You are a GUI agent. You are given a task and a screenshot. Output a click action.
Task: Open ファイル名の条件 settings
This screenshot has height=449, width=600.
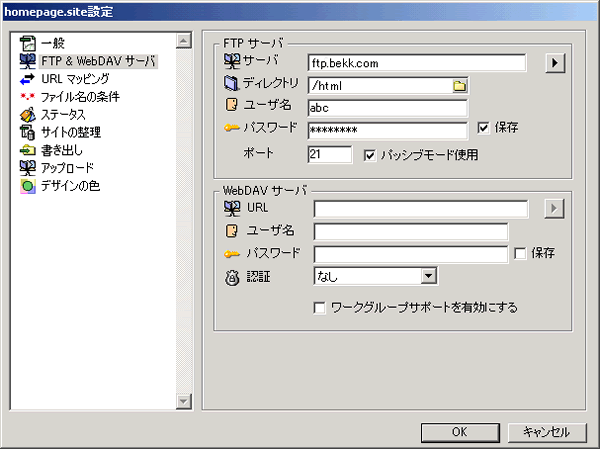coord(80,97)
